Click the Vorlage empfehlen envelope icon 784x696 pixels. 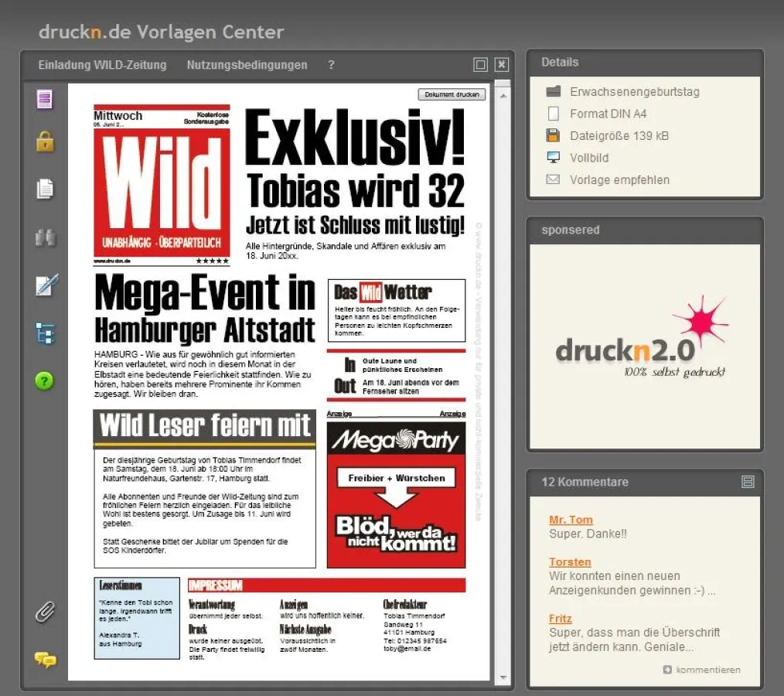554,179
